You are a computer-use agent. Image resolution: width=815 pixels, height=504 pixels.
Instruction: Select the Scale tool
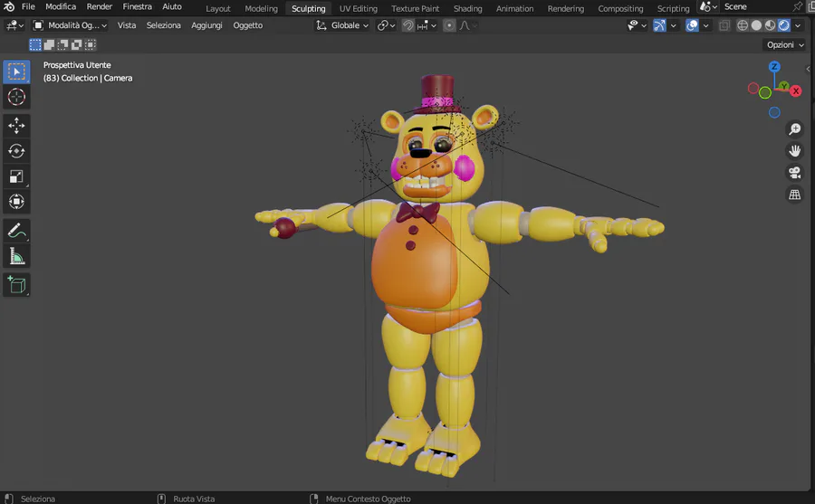16,176
